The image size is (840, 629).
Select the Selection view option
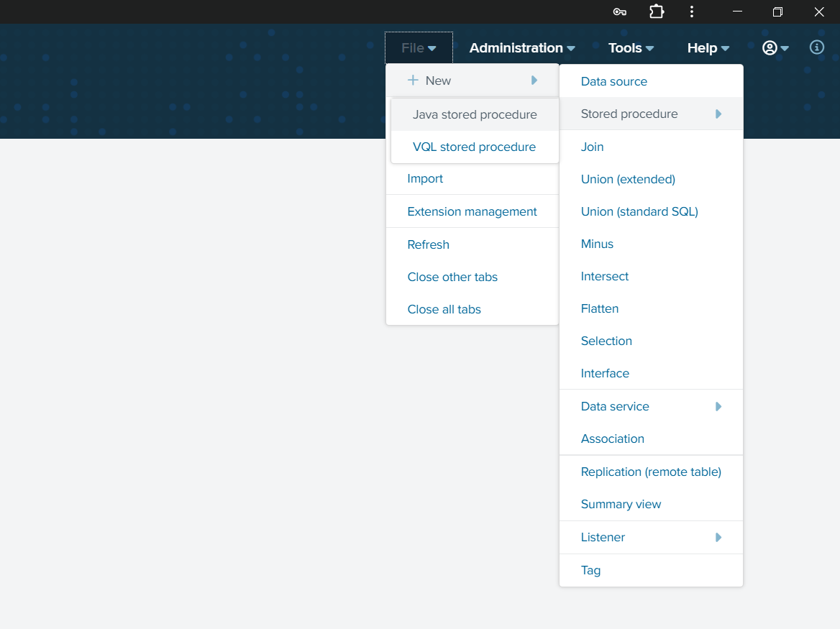tap(651, 341)
